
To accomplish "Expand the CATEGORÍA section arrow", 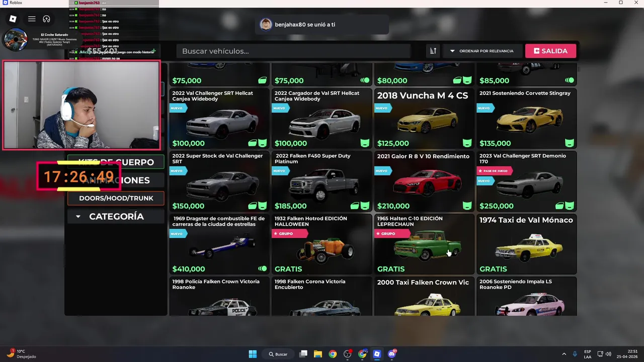I will pos(78,217).
